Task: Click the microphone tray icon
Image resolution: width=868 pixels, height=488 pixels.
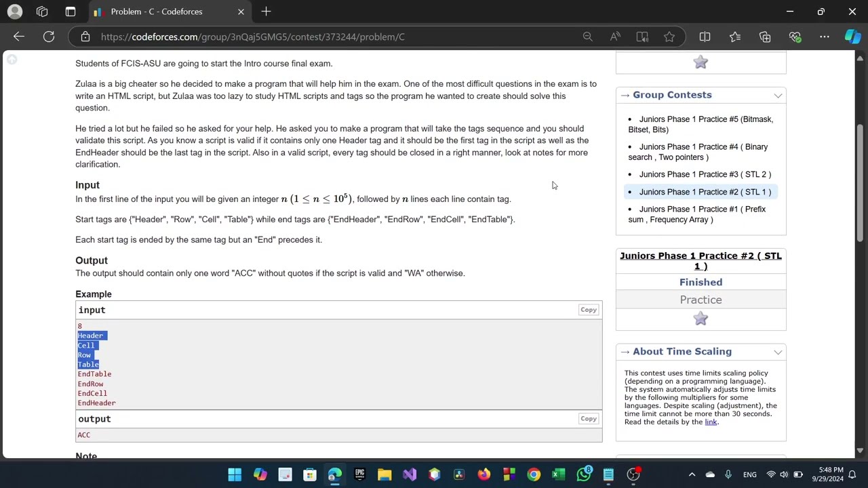Action: coord(728,474)
